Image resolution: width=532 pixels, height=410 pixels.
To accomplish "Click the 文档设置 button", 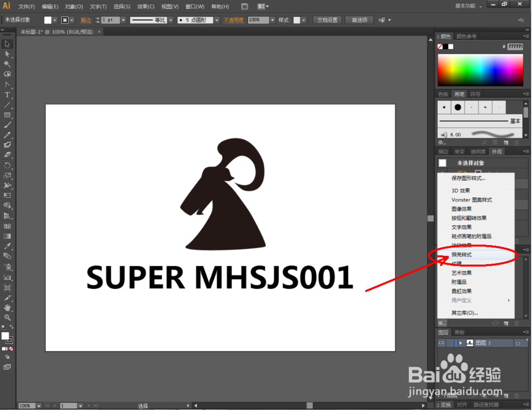I will coord(327,20).
